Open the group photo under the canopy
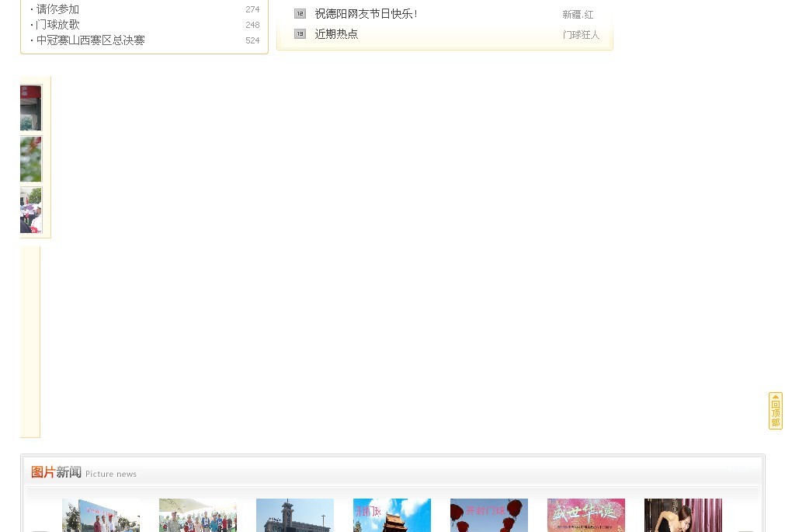The height and width of the screenshot is (532, 785). pyautogui.click(x=198, y=516)
